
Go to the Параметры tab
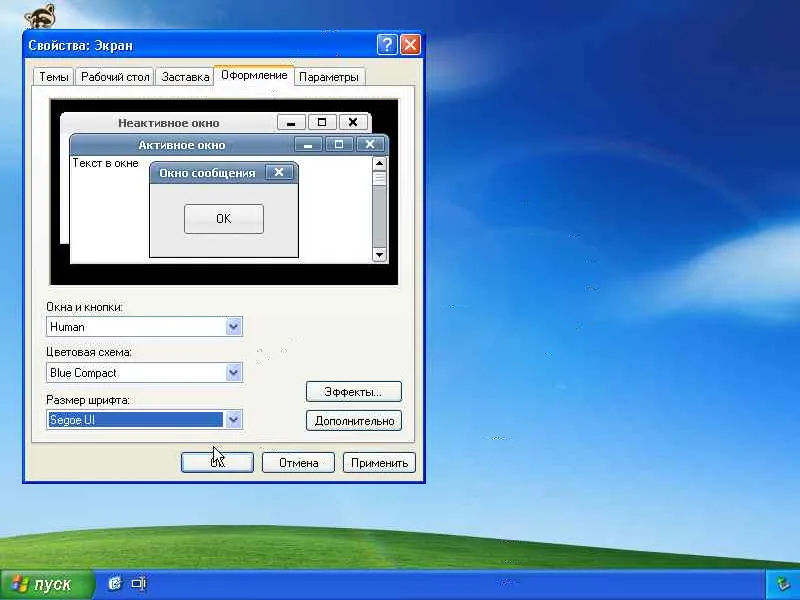tap(329, 77)
